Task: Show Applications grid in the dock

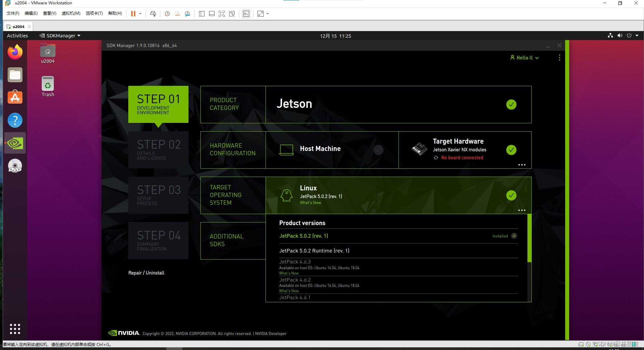Action: coord(15,329)
